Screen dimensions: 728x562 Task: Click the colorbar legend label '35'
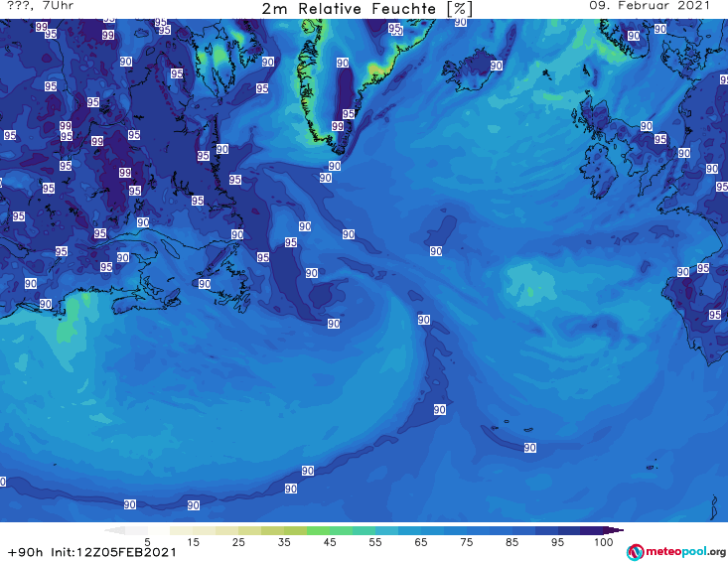(284, 542)
